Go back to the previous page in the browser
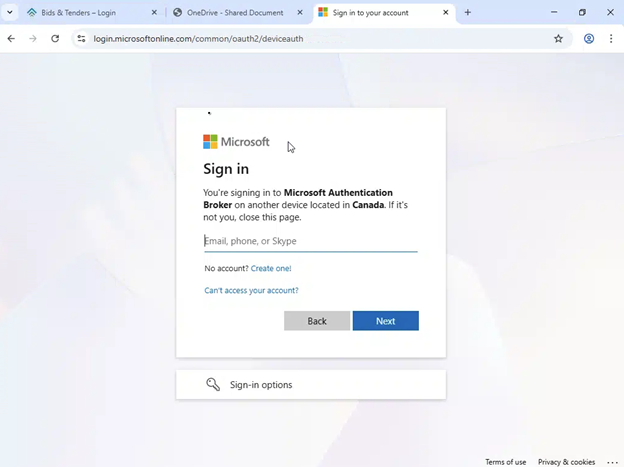This screenshot has width=624, height=467. 11,39
